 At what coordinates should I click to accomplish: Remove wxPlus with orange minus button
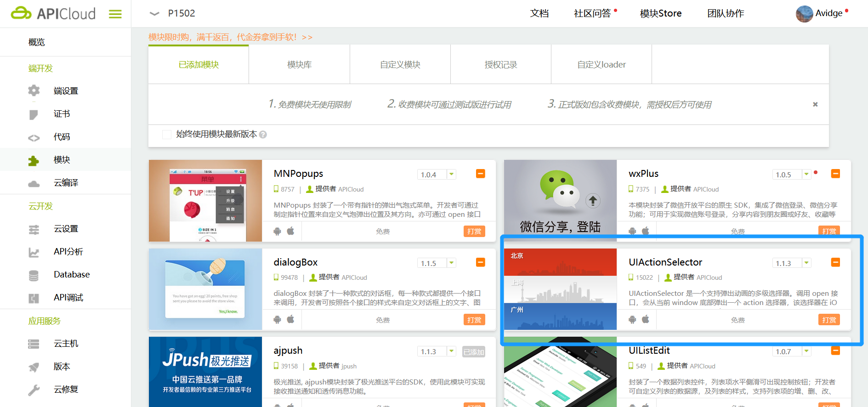pyautogui.click(x=835, y=174)
